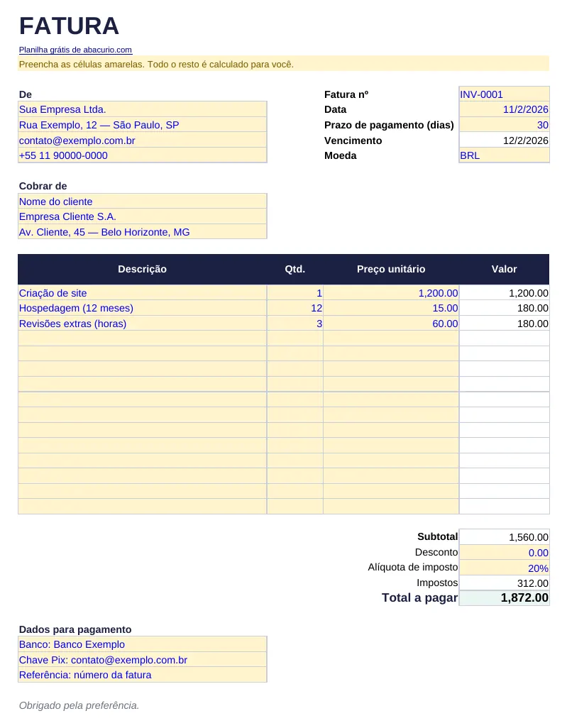
Task: Select the 'Referência: número da fatura' cell
Action: [143, 675]
